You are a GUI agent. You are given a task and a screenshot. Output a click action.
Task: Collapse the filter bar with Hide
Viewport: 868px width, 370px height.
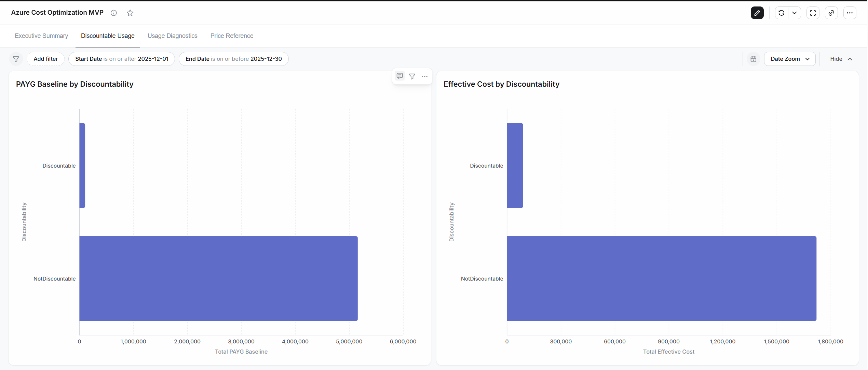coord(841,59)
